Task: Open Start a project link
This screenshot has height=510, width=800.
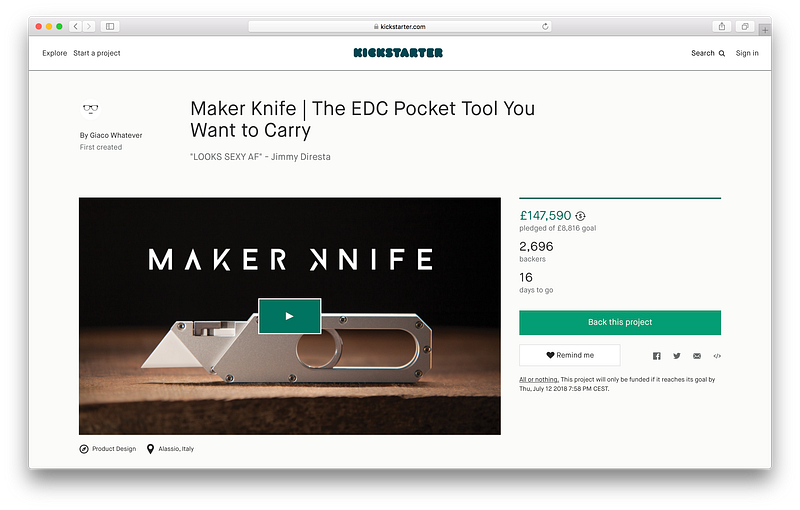Action: tap(97, 53)
